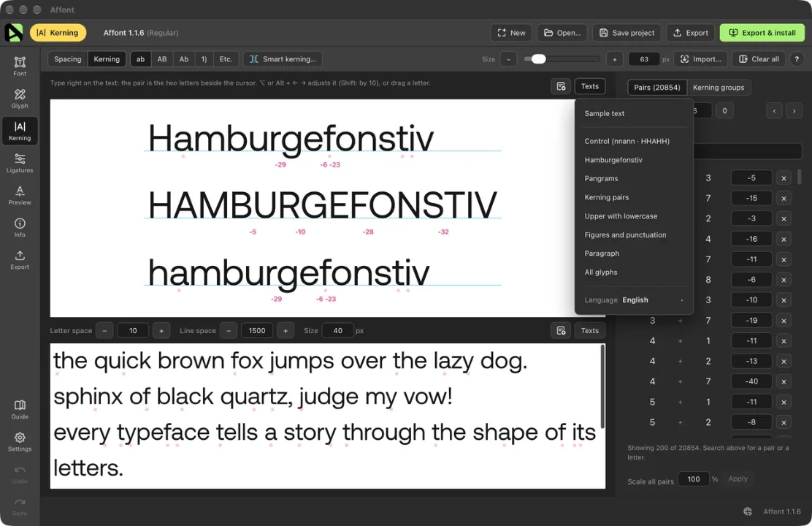
Task: Select Figures and punctuation sample text
Action: point(626,235)
